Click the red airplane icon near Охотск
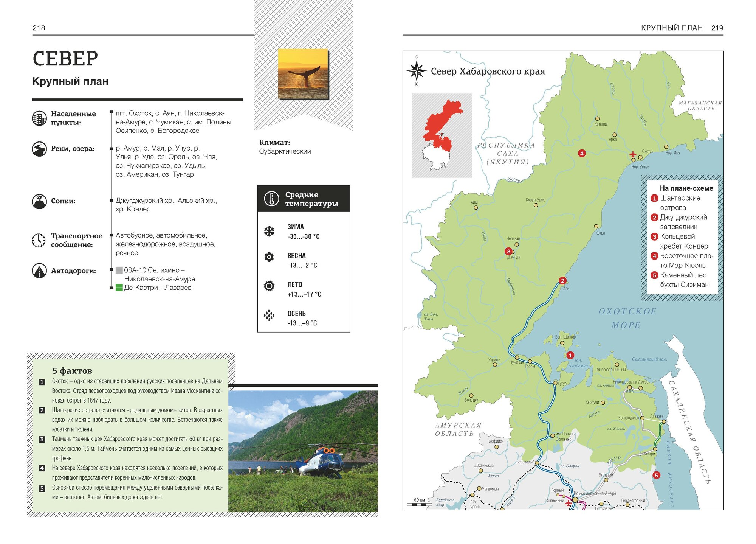This screenshot has width=756, height=544. click(x=633, y=154)
